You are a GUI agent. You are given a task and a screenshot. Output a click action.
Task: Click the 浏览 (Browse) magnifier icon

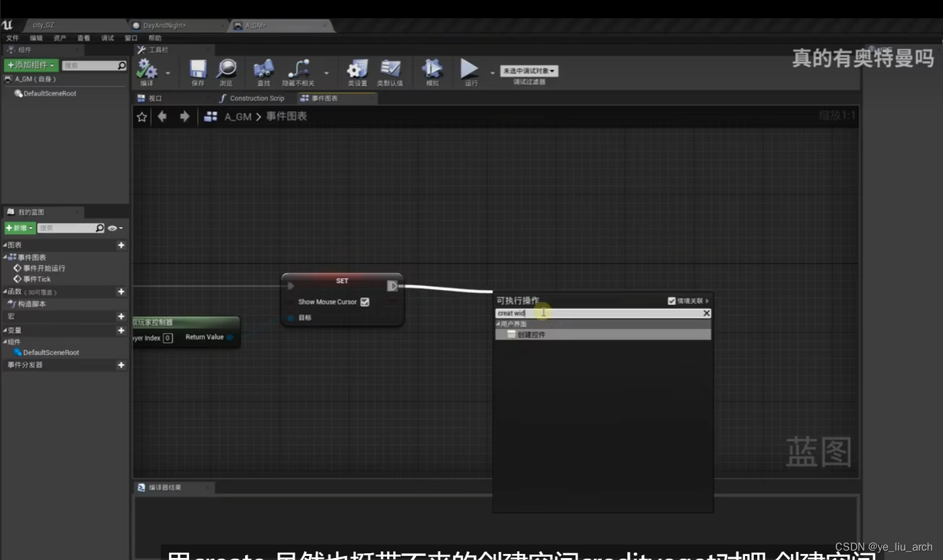pyautogui.click(x=226, y=69)
